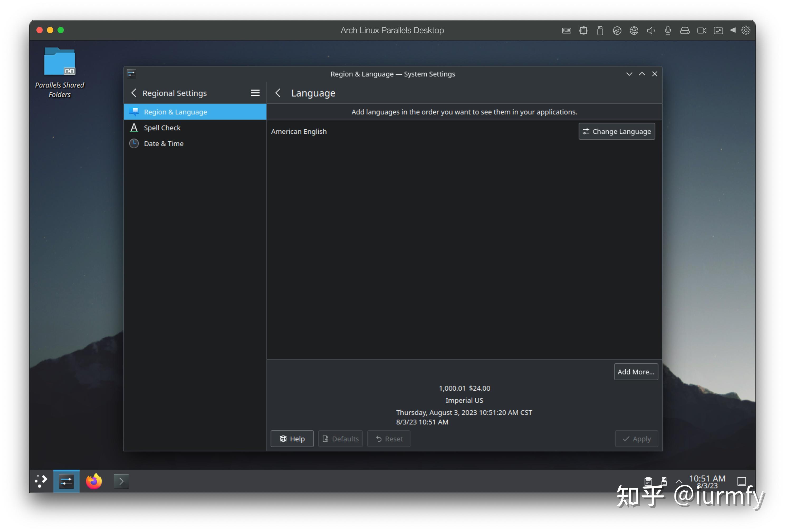This screenshot has height=532, width=785.
Task: Click the back arrow beside Regional Settings
Action: click(134, 93)
